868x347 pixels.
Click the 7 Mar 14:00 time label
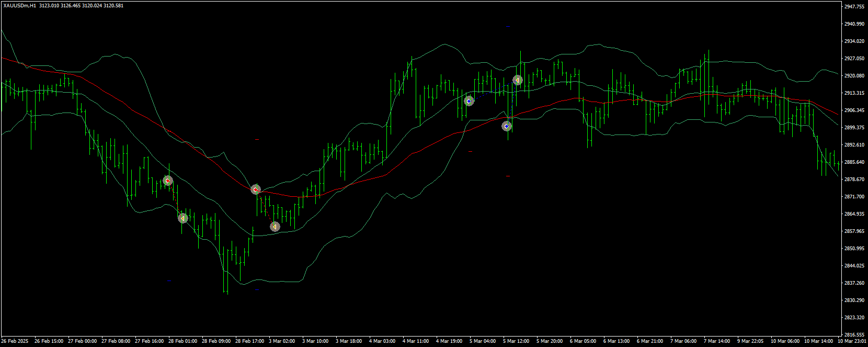tap(717, 341)
